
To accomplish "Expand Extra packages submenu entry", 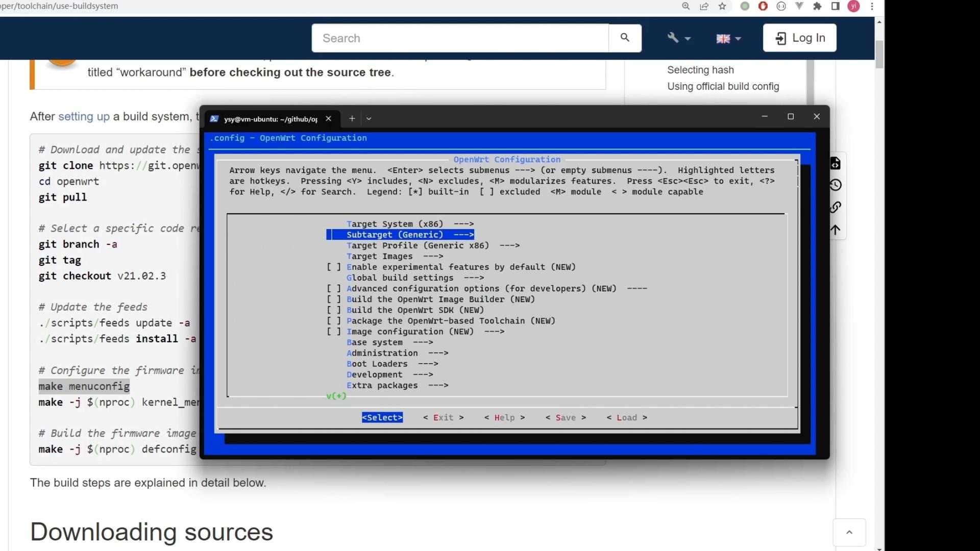I will coord(397,385).
